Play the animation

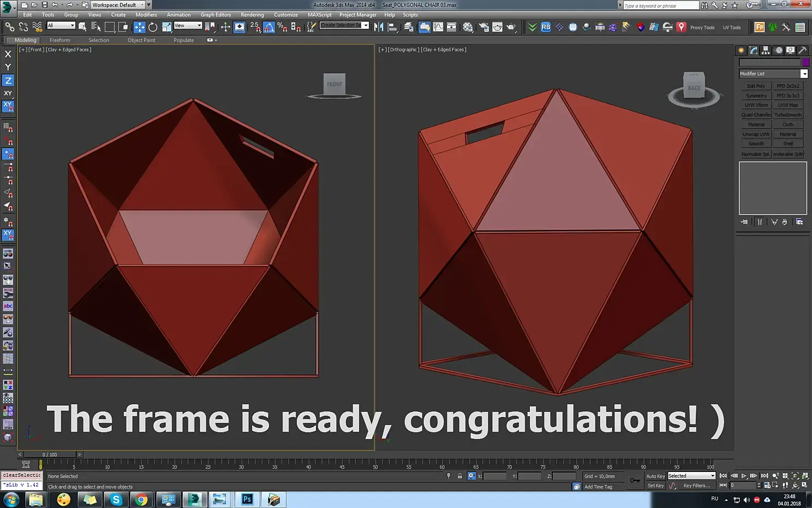744,476
